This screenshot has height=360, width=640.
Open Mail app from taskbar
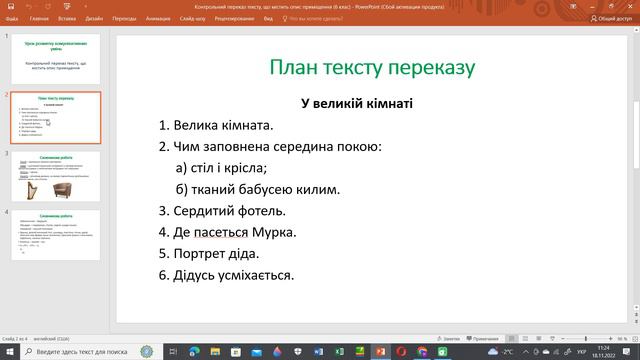256,351
